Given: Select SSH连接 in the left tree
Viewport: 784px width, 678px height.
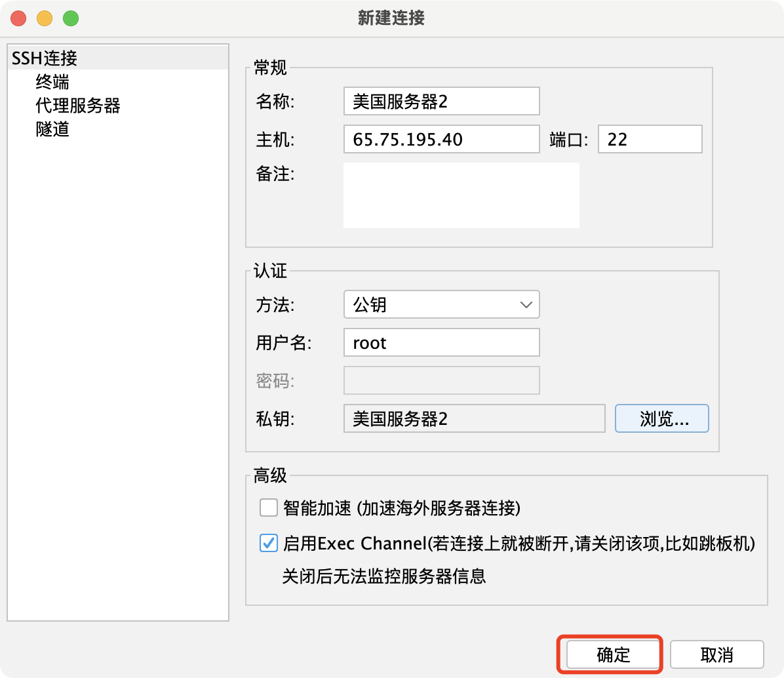Looking at the screenshot, I should tap(118, 58).
